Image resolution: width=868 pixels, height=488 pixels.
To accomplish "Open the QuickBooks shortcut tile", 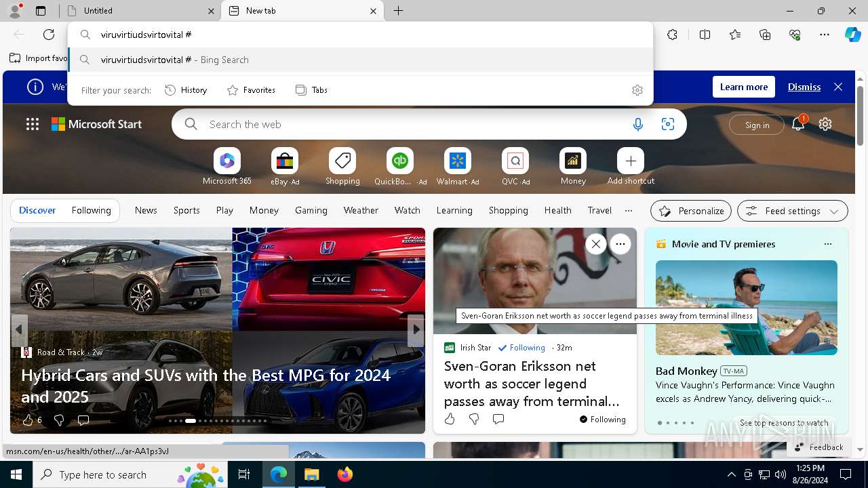I will click(x=400, y=167).
